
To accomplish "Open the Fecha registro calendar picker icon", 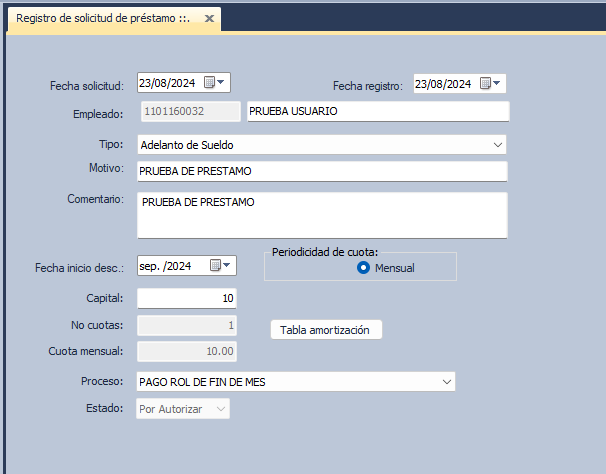I will click(490, 84).
